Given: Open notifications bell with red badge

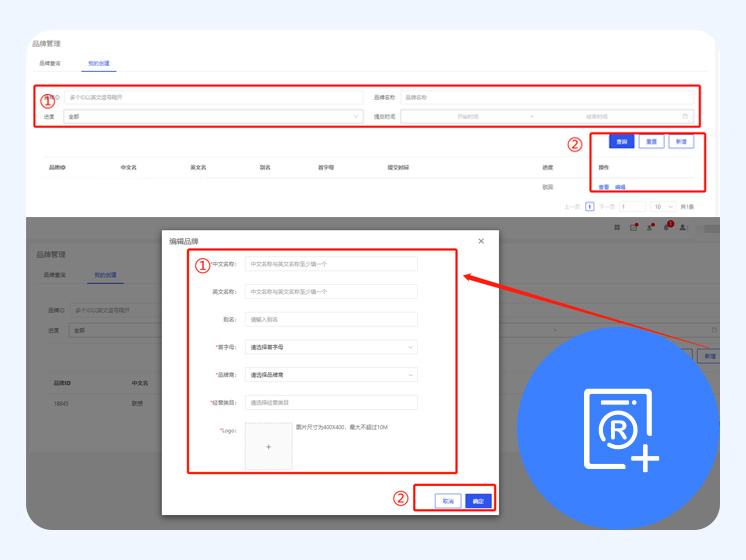Looking at the screenshot, I should (666, 228).
